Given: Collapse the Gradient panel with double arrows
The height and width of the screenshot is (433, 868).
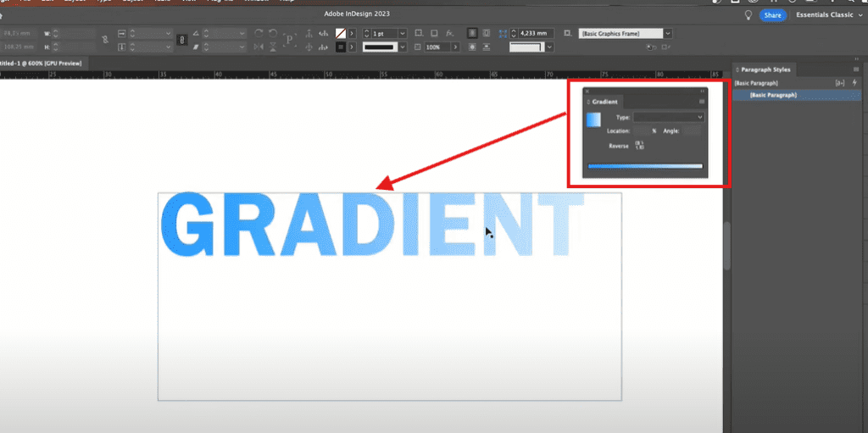Looking at the screenshot, I should click(x=702, y=92).
